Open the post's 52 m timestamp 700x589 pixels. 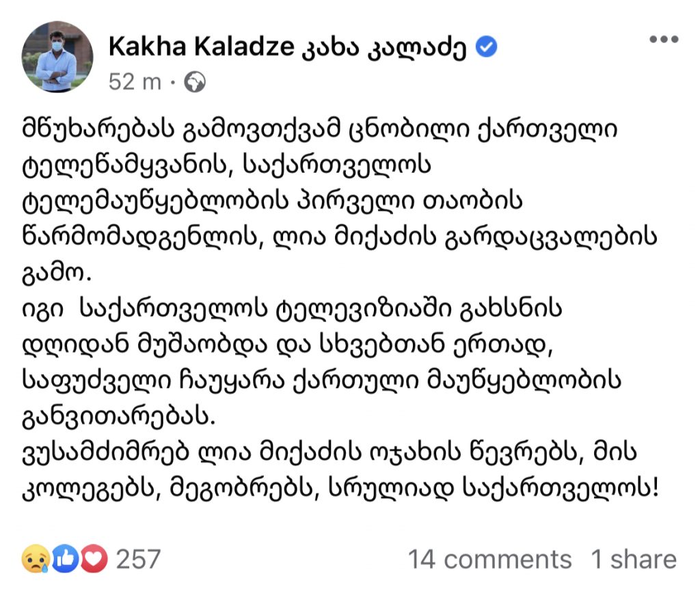(135, 83)
